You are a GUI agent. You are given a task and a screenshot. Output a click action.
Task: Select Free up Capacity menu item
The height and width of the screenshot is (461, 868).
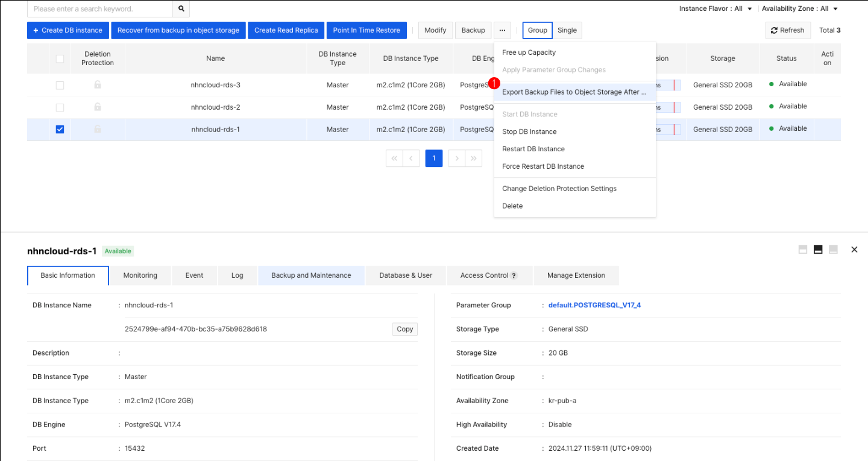click(574, 52)
